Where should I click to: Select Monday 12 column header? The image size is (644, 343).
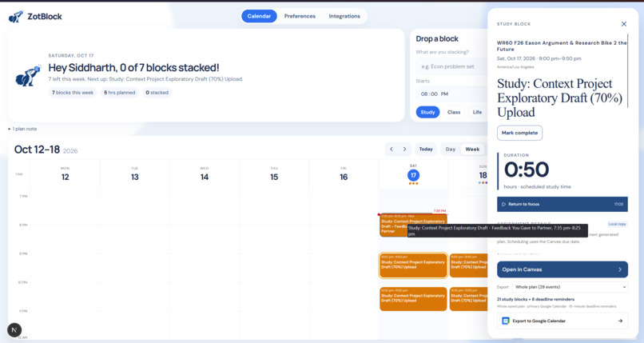point(65,174)
